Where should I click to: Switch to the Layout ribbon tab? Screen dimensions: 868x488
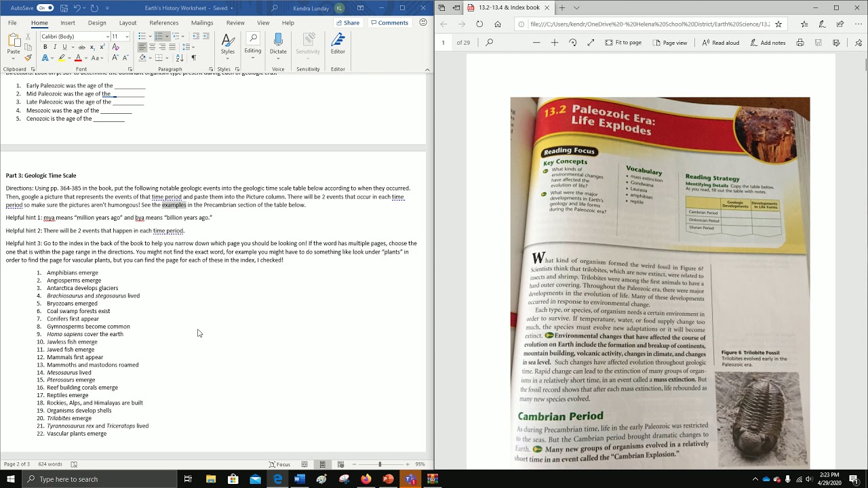pyautogui.click(x=127, y=22)
